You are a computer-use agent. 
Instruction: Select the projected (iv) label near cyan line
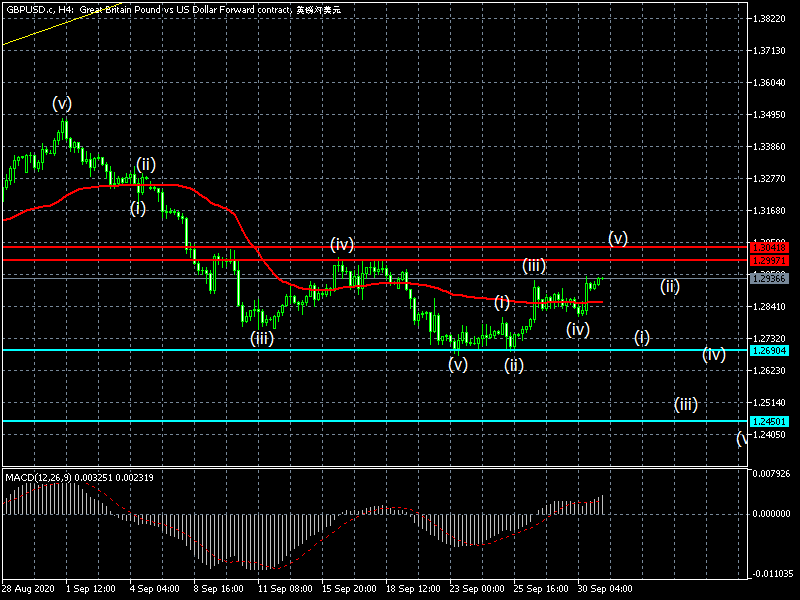point(713,354)
